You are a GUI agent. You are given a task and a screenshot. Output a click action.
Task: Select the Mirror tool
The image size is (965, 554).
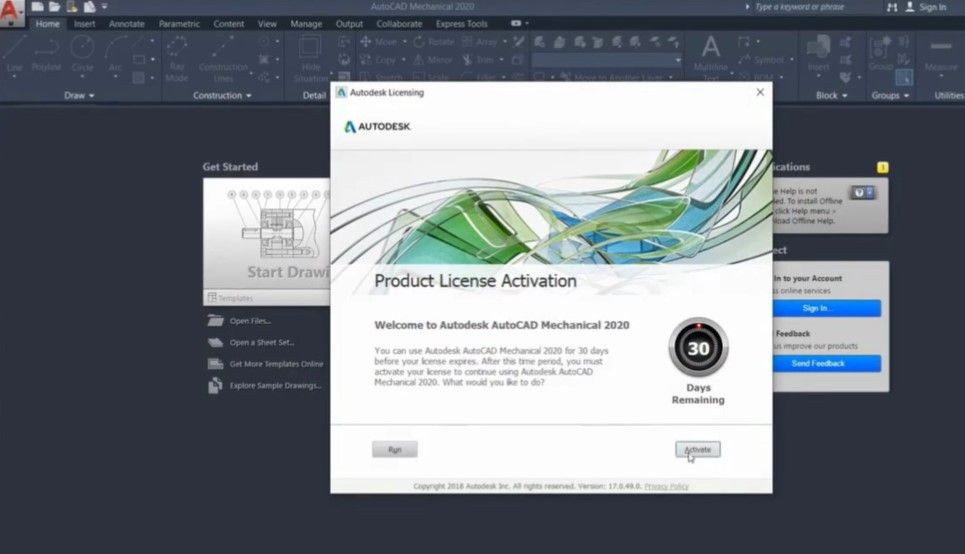coord(433,60)
